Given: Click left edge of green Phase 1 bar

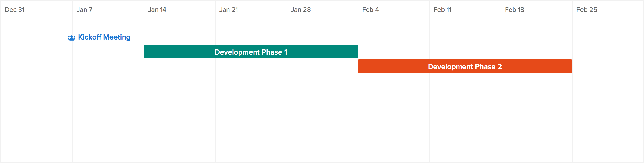Looking at the screenshot, I should click(x=145, y=52).
